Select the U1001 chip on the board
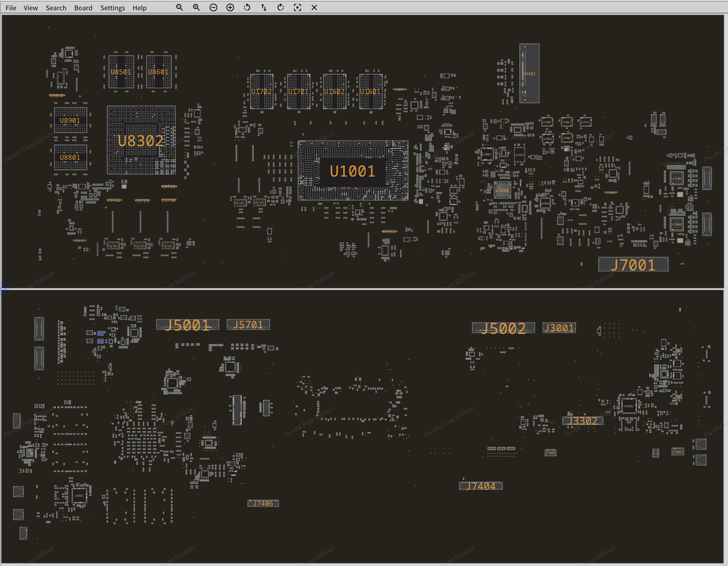Viewport: 728px width, 566px height. pyautogui.click(x=353, y=171)
